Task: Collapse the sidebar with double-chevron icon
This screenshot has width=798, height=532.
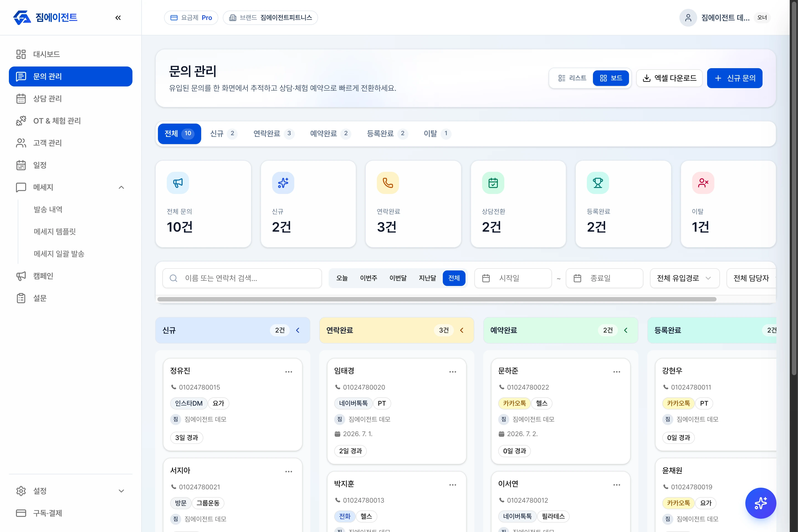Action: (118, 18)
